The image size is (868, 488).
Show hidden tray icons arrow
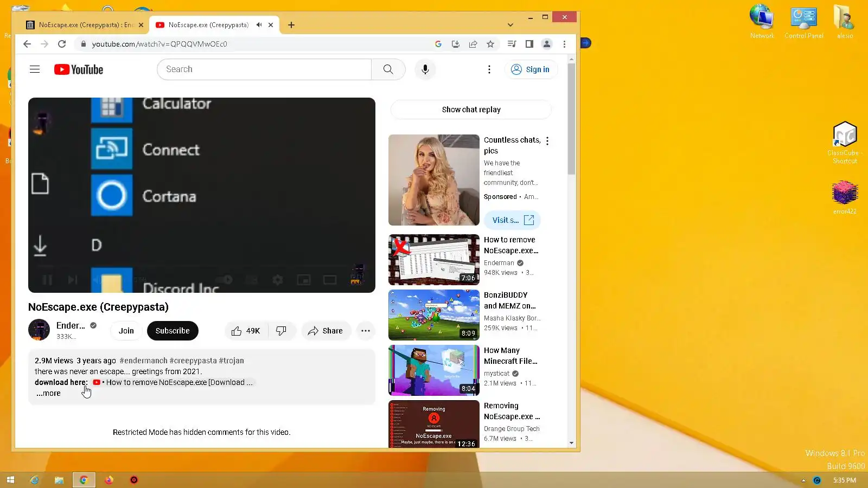(x=803, y=480)
